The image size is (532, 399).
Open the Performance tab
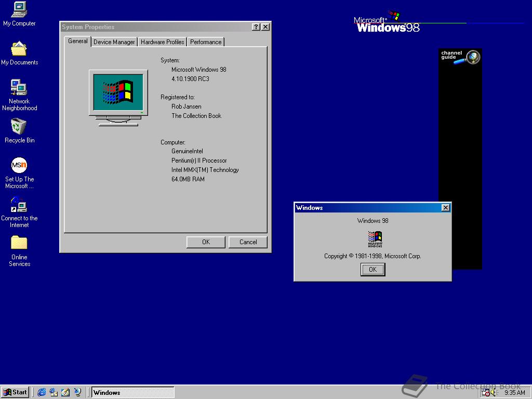(206, 42)
